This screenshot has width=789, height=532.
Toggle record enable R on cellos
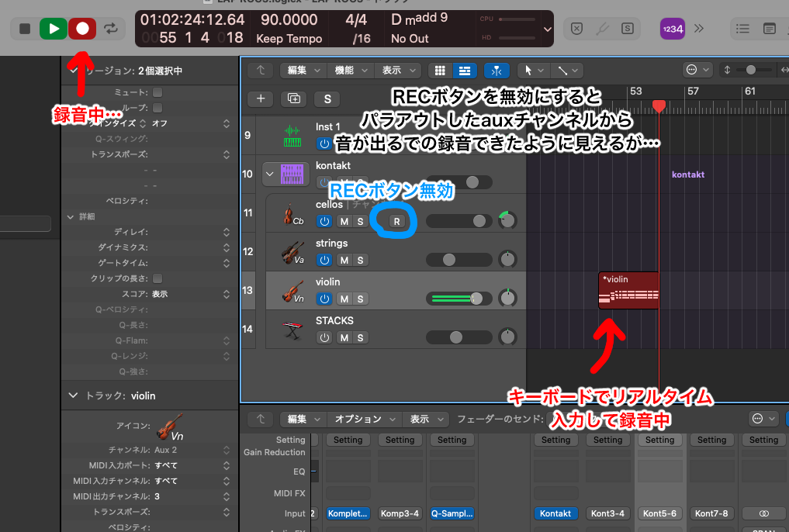click(x=396, y=221)
